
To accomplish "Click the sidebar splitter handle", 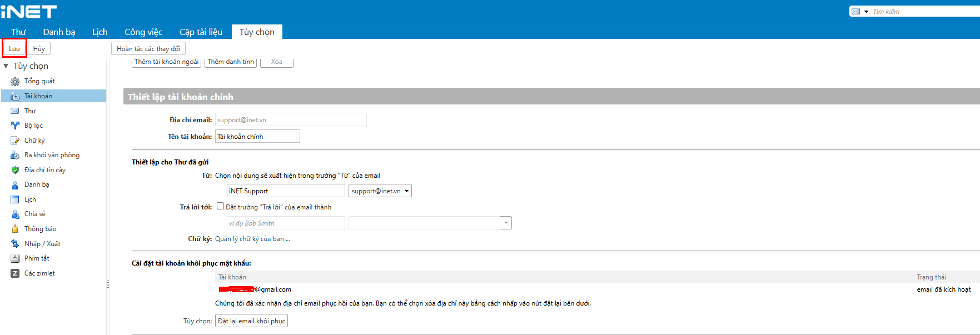I will coord(108,284).
